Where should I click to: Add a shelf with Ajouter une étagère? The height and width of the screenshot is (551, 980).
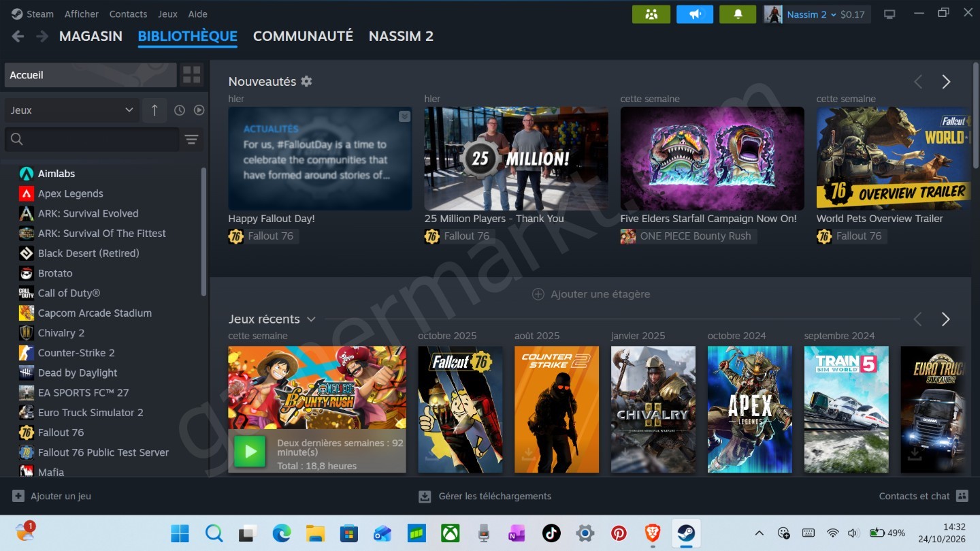click(591, 294)
